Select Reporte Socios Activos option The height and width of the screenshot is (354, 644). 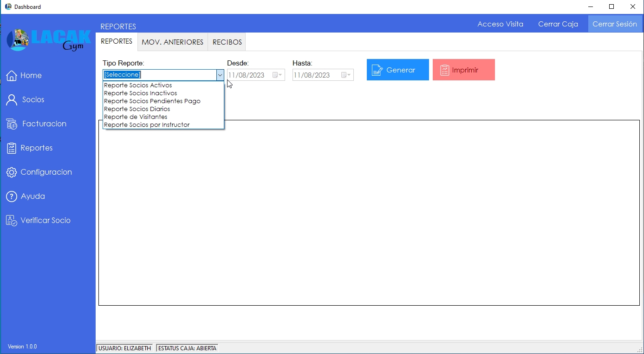[x=138, y=85]
